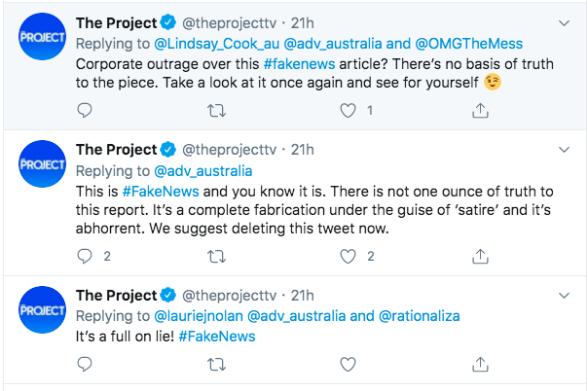Like the tweet with 2 likes
588x391 pixels.
point(348,257)
